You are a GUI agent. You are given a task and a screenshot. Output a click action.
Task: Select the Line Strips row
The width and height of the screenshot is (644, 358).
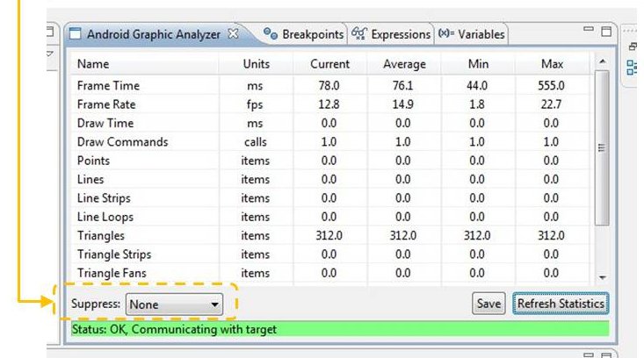(329, 198)
